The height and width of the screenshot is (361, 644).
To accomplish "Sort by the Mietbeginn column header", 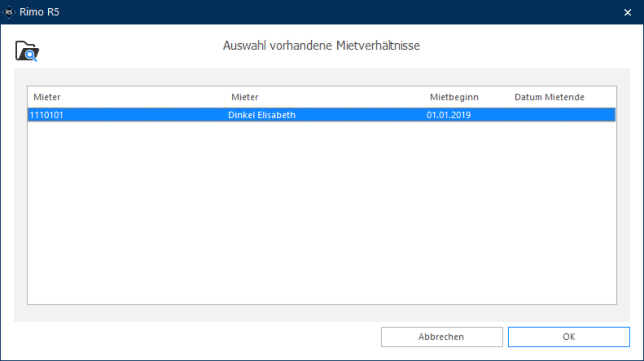I will pos(454,97).
